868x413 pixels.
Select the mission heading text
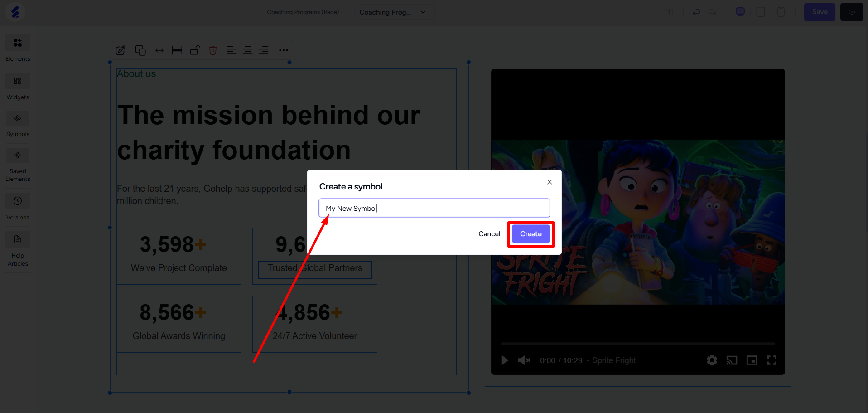[269, 132]
